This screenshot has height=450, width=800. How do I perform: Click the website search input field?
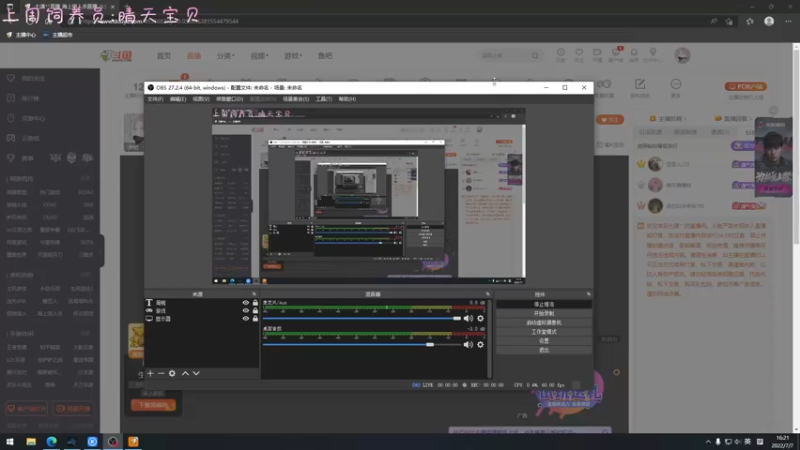point(504,55)
